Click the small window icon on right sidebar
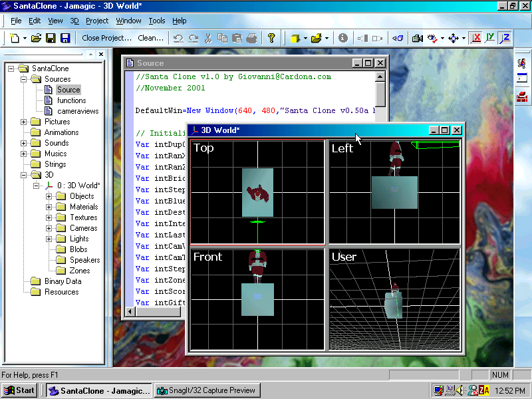This screenshot has height=399, width=532. [522, 78]
